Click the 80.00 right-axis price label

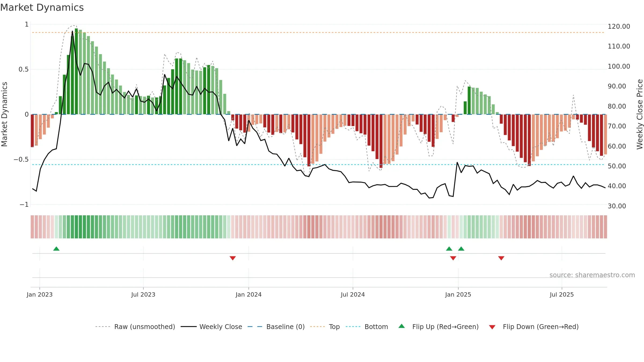tap(617, 106)
